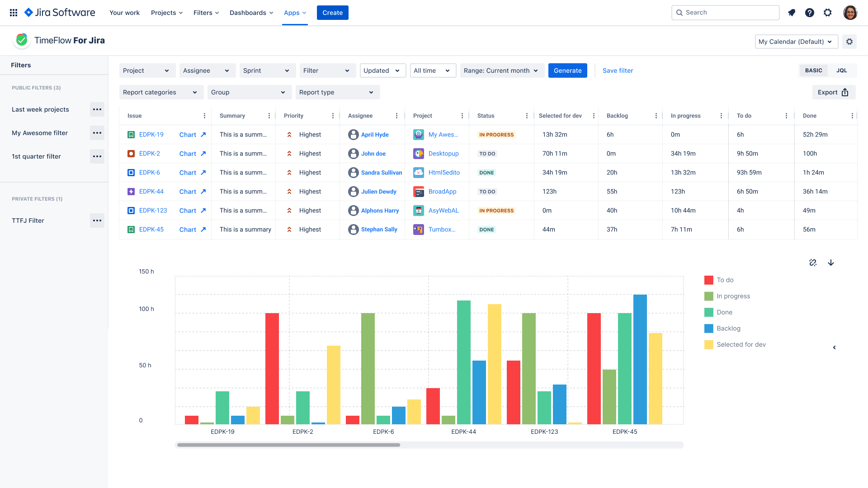Switch to JQL mode

point(841,70)
